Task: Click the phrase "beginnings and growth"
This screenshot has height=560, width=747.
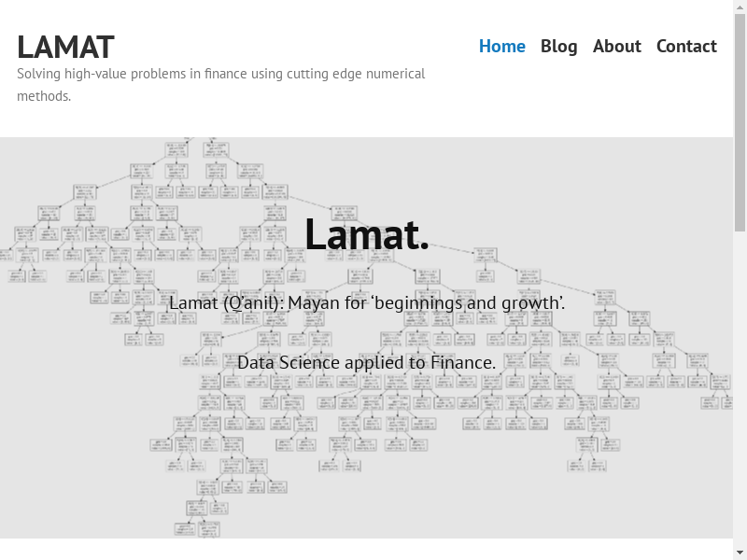Action: 477,303
